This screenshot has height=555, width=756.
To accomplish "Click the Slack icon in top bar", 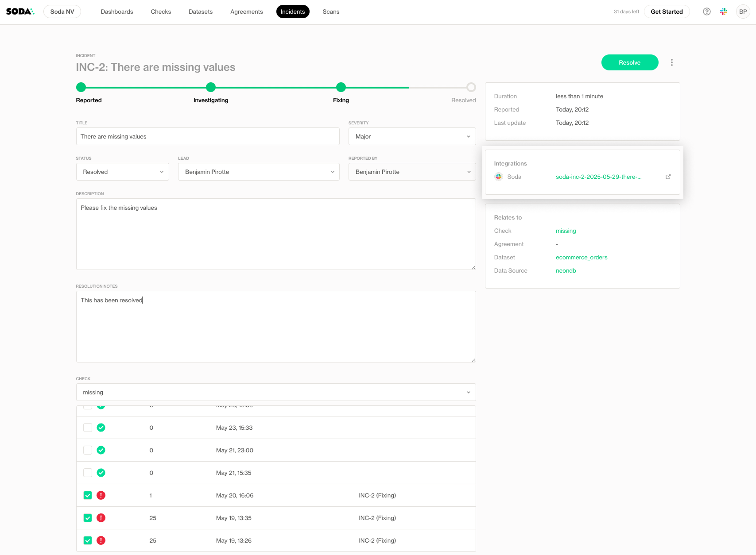I will [724, 12].
